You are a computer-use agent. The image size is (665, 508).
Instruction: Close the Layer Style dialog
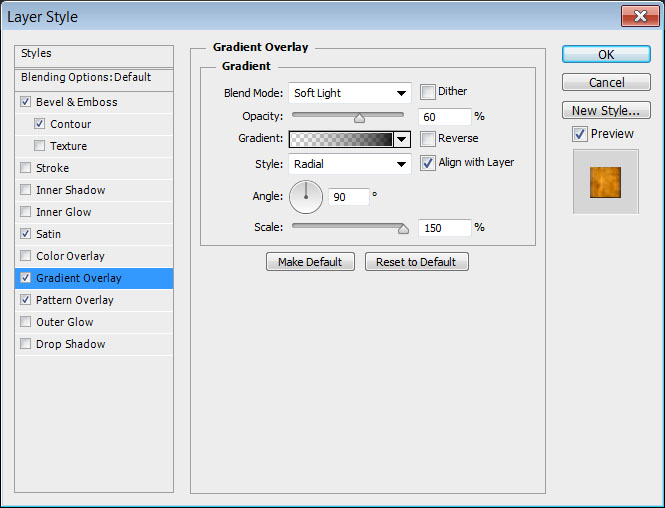pyautogui.click(x=636, y=16)
